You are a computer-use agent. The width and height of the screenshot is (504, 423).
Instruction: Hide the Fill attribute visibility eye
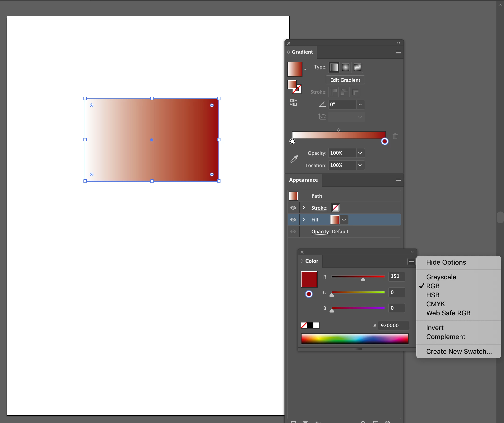tap(293, 220)
